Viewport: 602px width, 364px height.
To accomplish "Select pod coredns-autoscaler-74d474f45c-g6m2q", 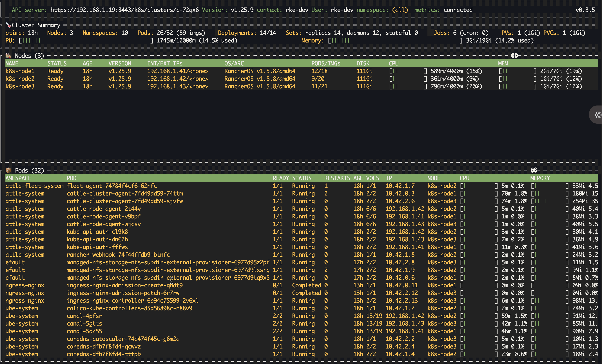I will [x=123, y=339].
